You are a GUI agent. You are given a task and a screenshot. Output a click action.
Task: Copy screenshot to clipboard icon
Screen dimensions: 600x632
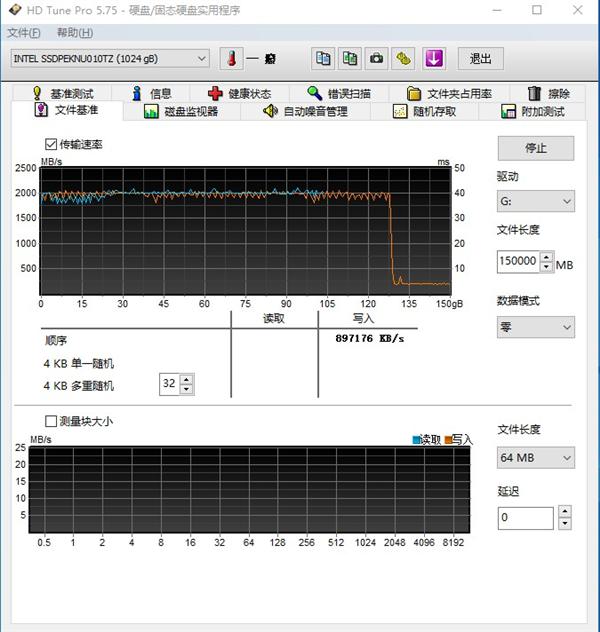coord(350,59)
